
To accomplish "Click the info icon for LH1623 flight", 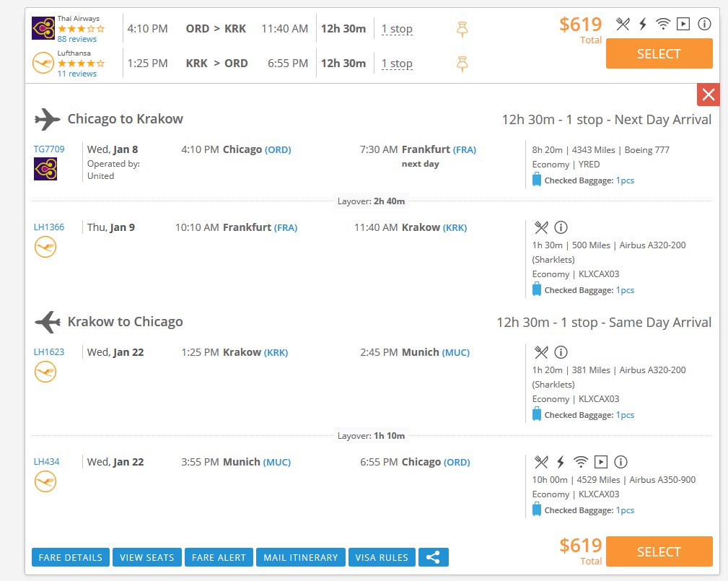I will [x=561, y=352].
